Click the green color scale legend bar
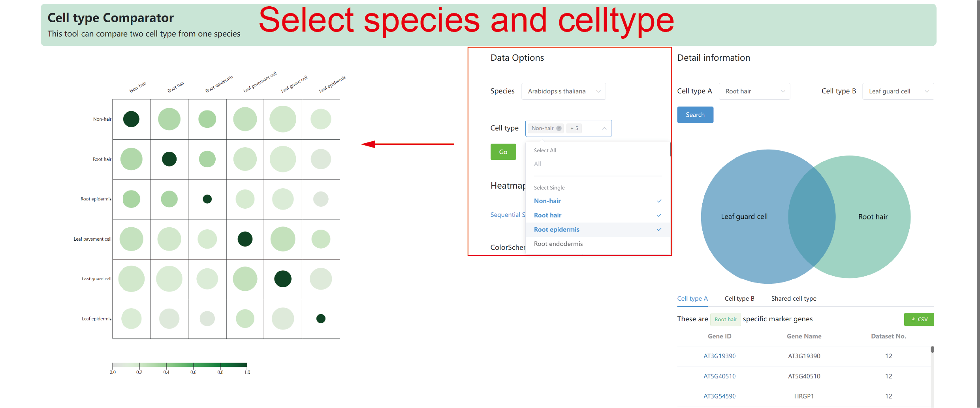 (x=180, y=365)
